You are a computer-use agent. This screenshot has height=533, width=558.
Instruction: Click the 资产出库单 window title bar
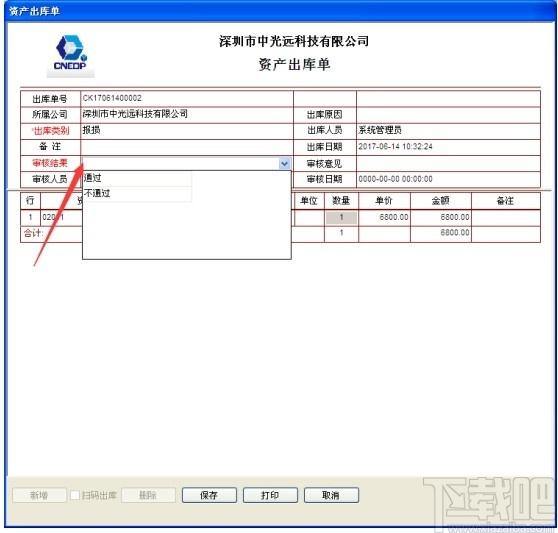point(279,11)
